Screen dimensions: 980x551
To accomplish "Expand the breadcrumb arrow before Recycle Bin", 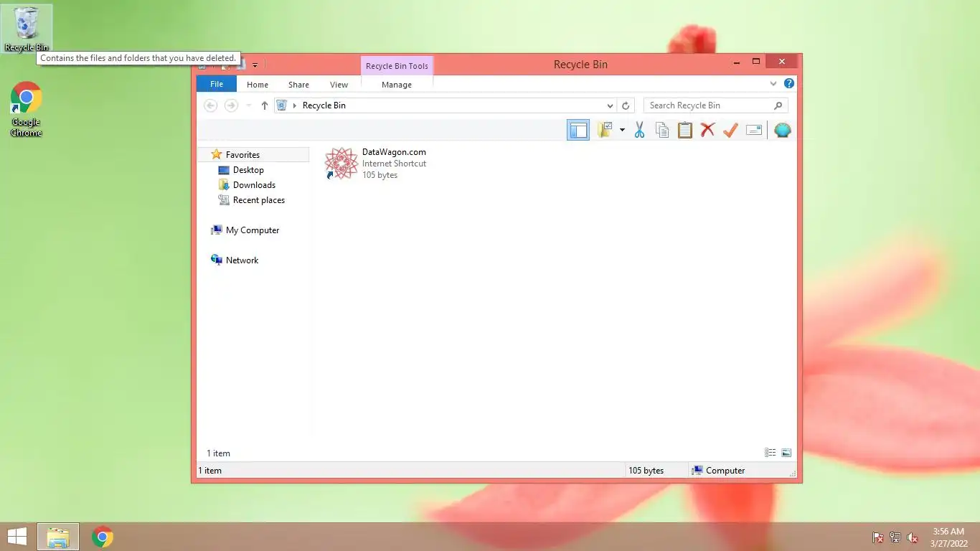I will tap(294, 105).
